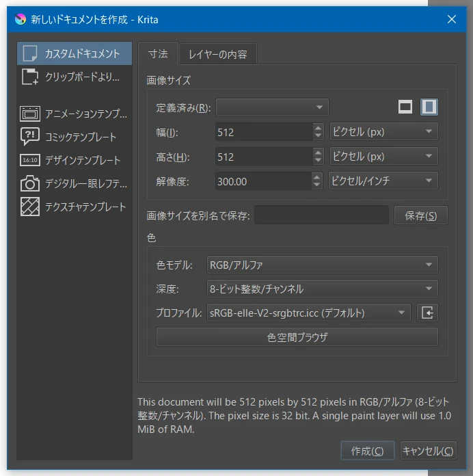Image resolution: width=473 pixels, height=476 pixels.
Task: Click height field showing 512
Action: tap(264, 157)
